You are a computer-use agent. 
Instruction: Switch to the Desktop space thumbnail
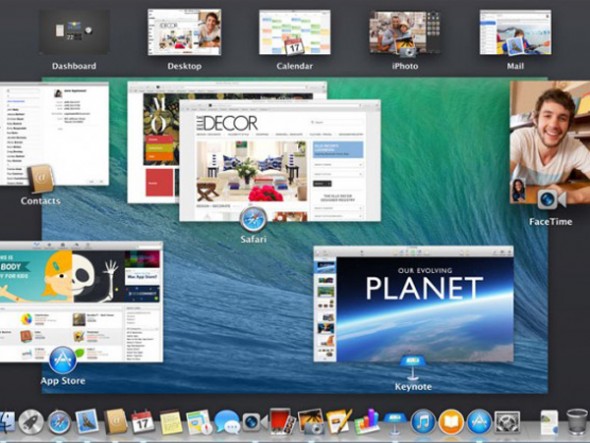184,32
